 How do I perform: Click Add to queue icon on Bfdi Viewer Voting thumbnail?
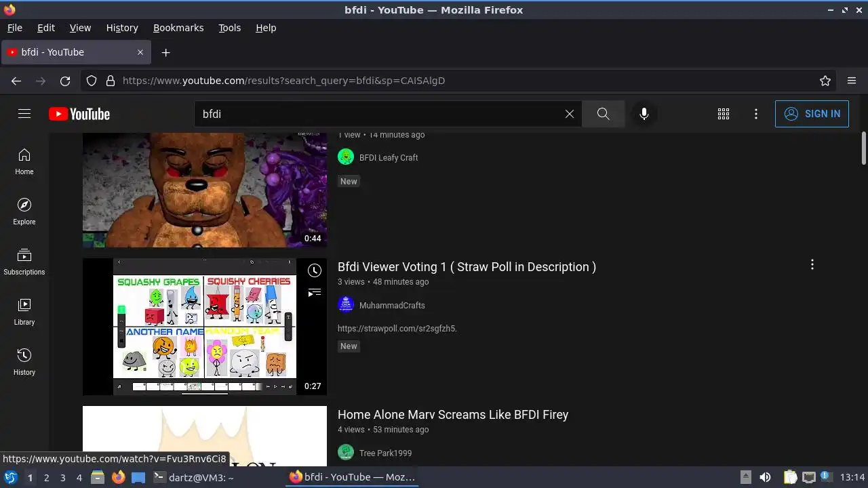314,293
